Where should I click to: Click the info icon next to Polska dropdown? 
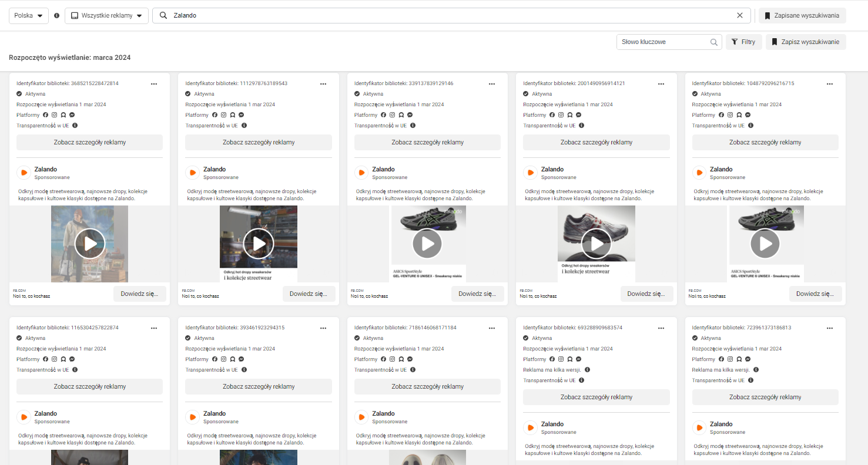pos(57,16)
